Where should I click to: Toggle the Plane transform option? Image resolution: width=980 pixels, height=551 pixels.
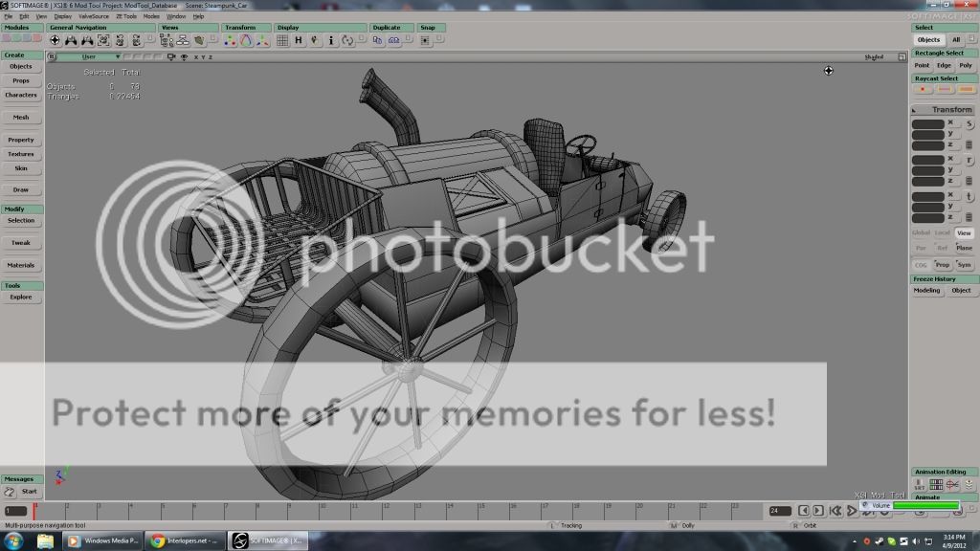point(964,248)
